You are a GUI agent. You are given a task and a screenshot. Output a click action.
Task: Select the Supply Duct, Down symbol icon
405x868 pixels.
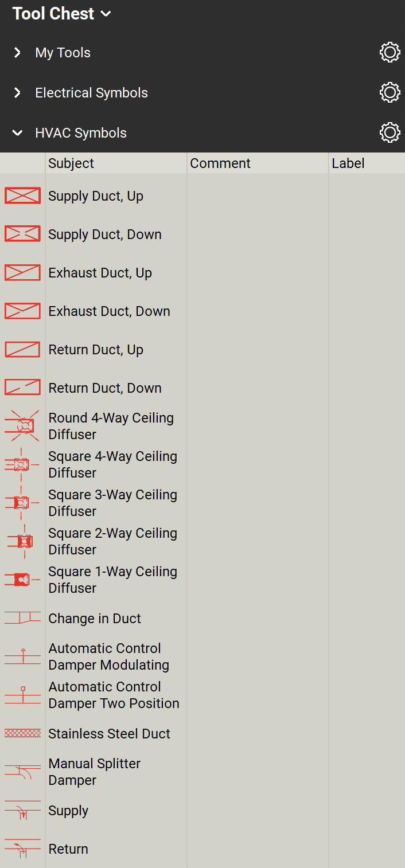tap(22, 234)
